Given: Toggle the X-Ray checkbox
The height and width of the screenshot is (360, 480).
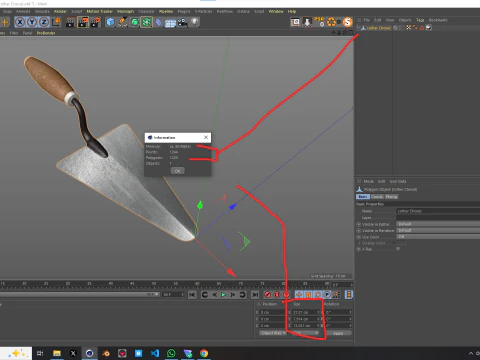Looking at the screenshot, I should pos(398,249).
